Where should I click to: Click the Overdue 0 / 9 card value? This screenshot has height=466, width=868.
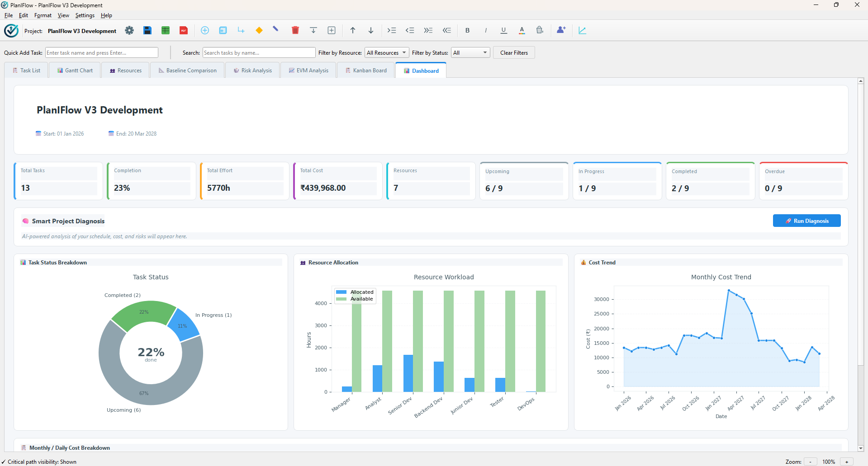(x=773, y=188)
